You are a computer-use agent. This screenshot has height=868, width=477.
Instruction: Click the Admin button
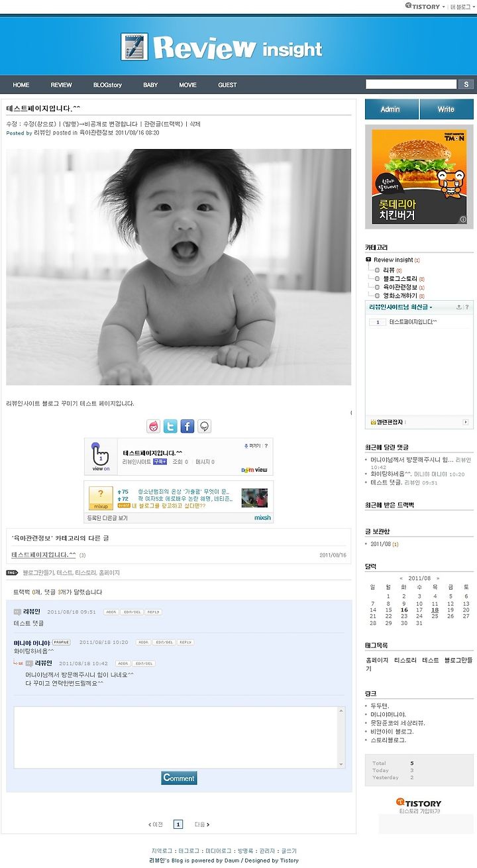pyautogui.click(x=392, y=109)
